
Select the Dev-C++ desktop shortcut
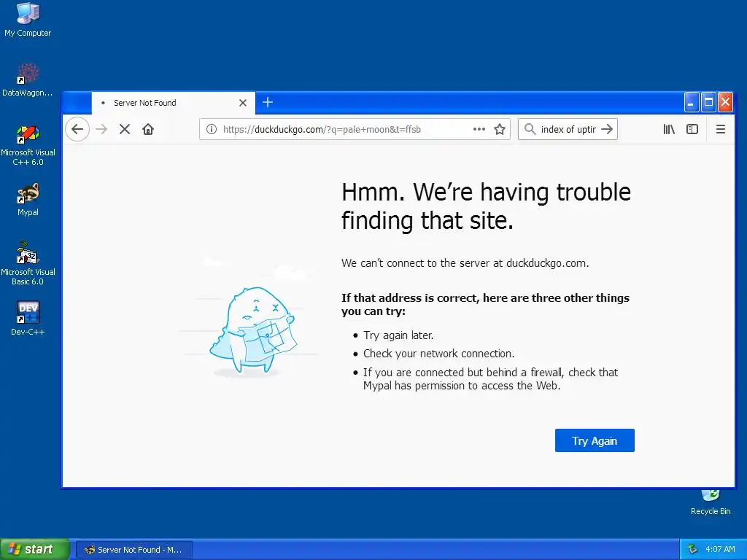click(28, 318)
